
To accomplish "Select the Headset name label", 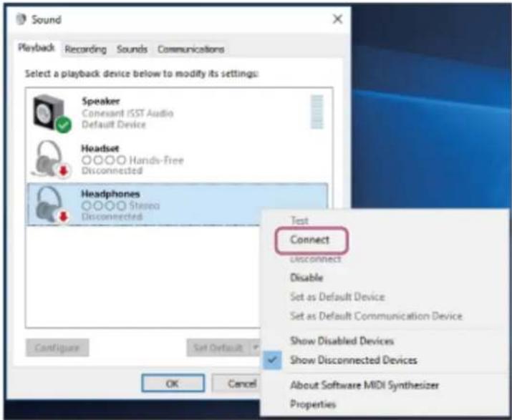I will pyautogui.click(x=100, y=149).
